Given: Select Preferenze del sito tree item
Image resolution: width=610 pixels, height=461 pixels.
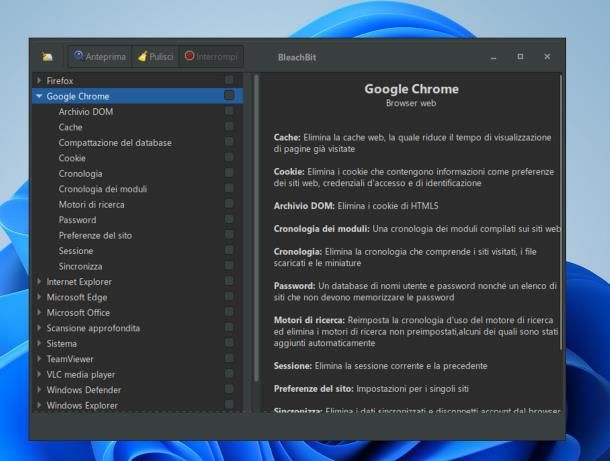Looking at the screenshot, I should coord(95,235).
